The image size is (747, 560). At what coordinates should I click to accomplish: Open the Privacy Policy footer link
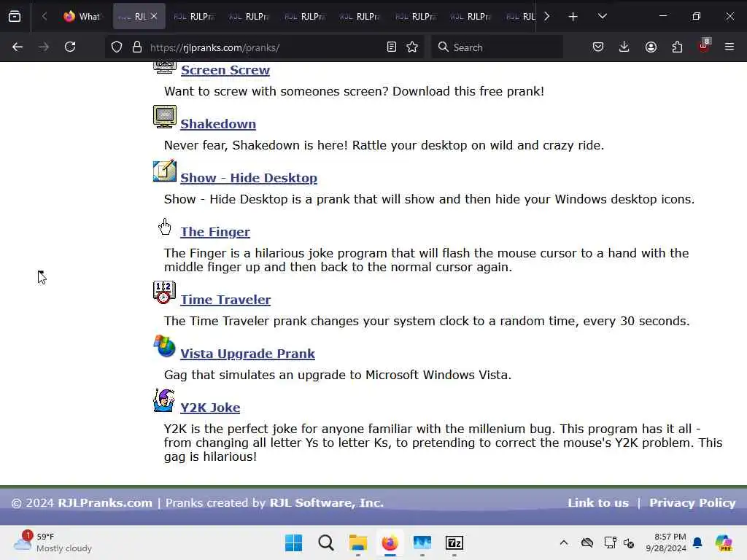click(692, 503)
